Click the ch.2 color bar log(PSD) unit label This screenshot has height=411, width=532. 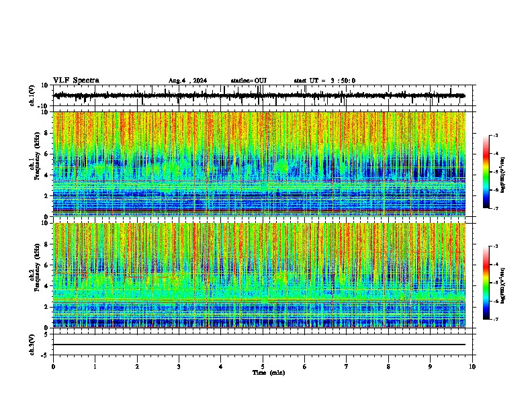click(503, 285)
